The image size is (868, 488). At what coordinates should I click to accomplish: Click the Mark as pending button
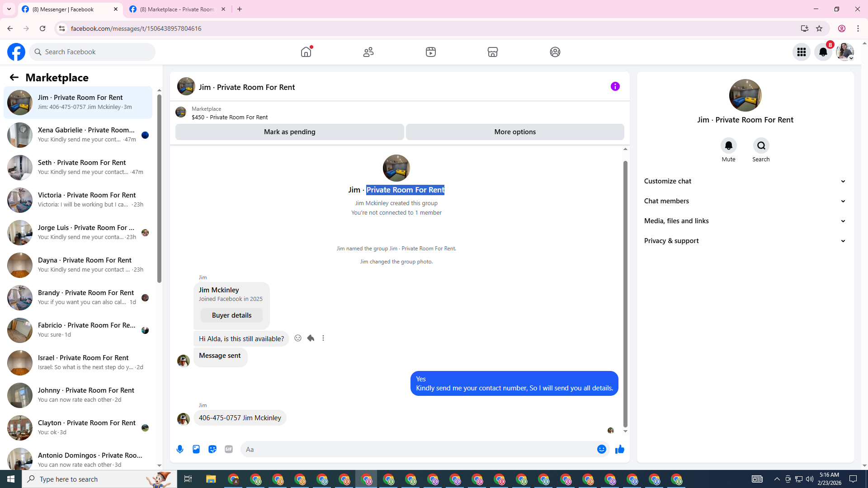(x=290, y=132)
